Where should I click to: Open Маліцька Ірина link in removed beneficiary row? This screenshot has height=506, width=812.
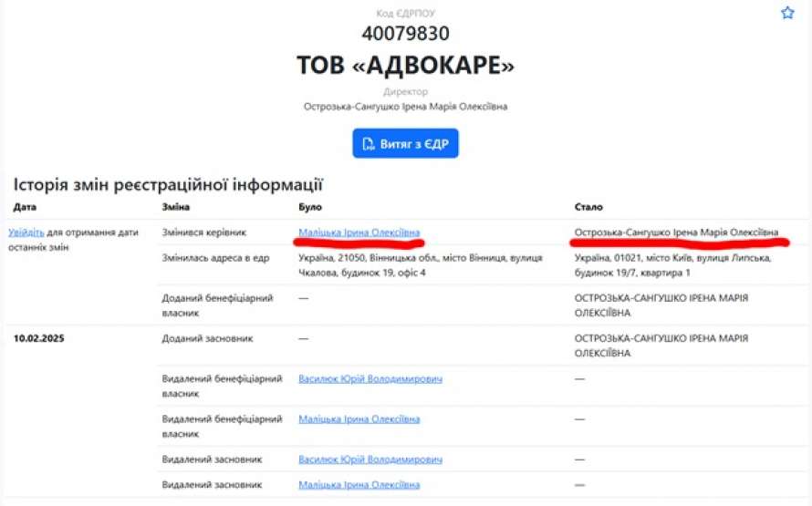point(359,419)
